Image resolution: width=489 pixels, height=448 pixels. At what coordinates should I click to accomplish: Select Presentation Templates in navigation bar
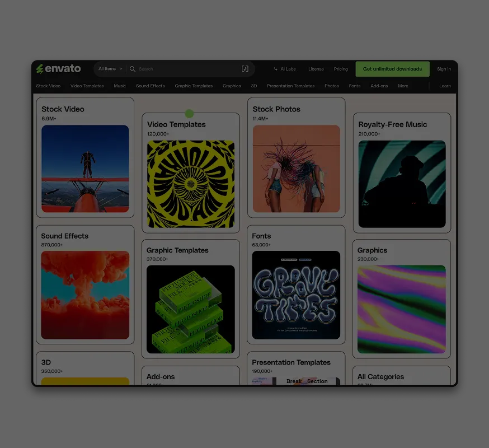point(290,86)
